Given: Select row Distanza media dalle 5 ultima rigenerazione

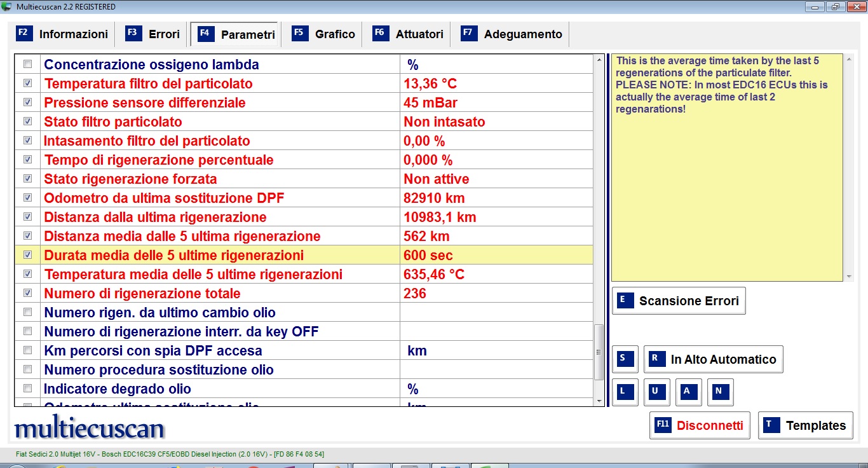Looking at the screenshot, I should tap(304, 236).
